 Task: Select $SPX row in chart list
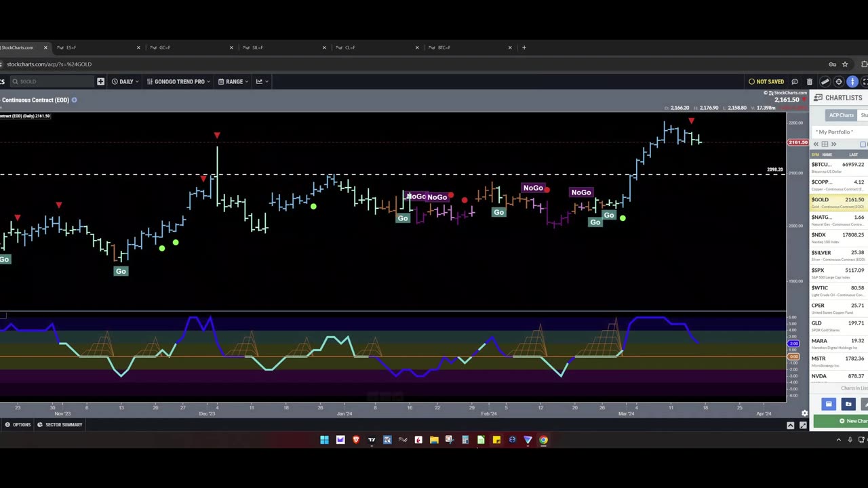(839, 272)
